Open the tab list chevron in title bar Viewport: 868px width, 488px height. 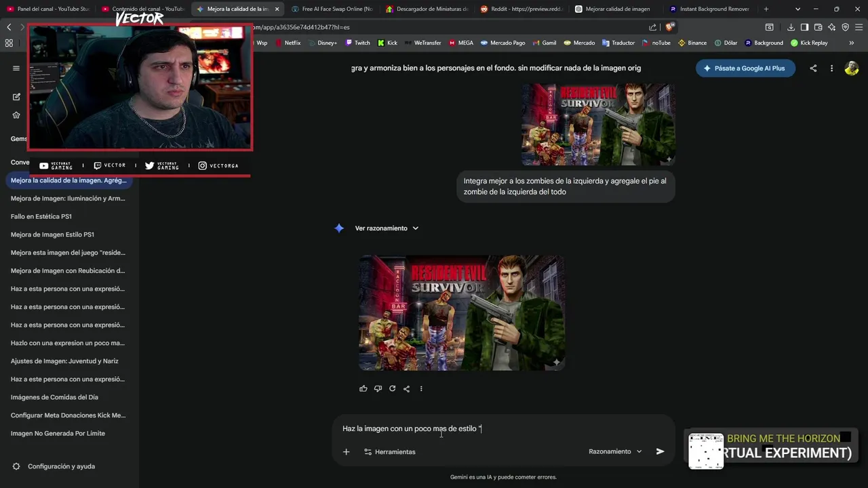pos(797,9)
